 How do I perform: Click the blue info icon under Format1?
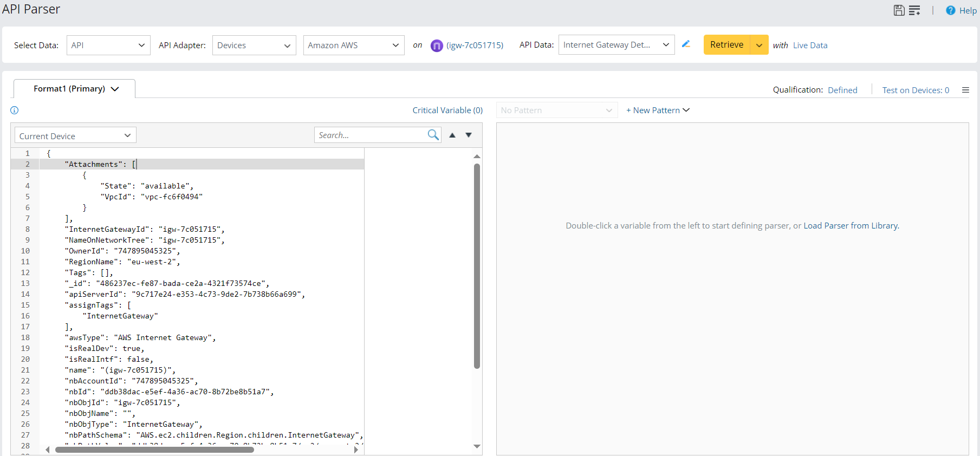[x=15, y=110]
